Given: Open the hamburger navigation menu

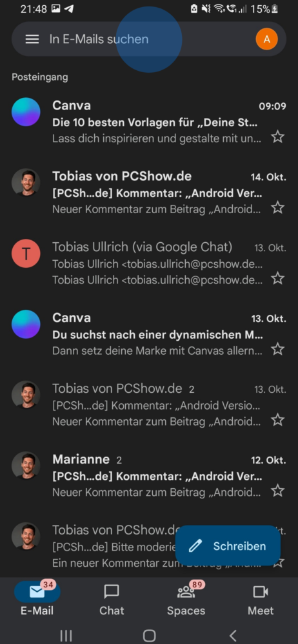Looking at the screenshot, I should tap(32, 39).
